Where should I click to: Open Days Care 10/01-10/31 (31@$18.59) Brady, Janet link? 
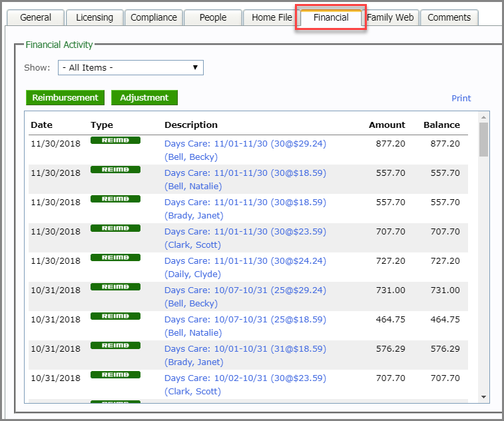tap(245, 356)
